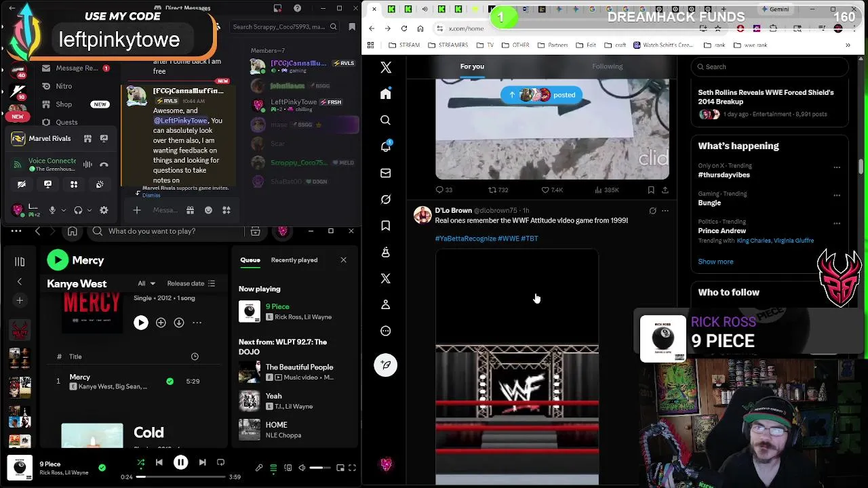
Task: Open Spotify connect to device icon
Action: [x=288, y=468]
